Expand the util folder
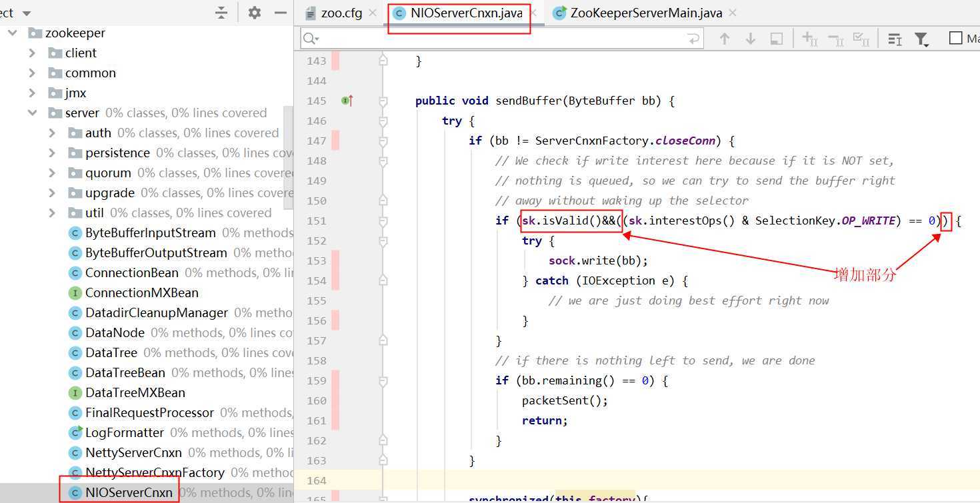Viewport: 980px width, 503px height. coord(52,213)
